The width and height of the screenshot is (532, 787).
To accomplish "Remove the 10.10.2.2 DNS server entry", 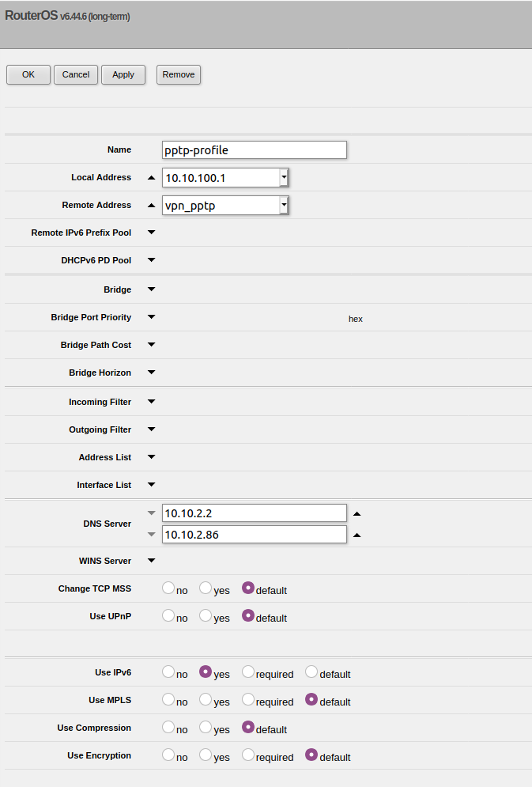I will coord(152,513).
